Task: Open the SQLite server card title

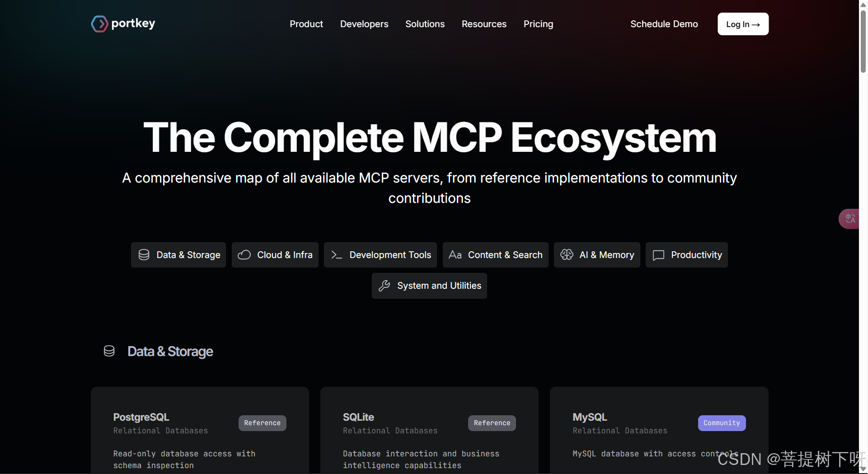Action: point(358,417)
